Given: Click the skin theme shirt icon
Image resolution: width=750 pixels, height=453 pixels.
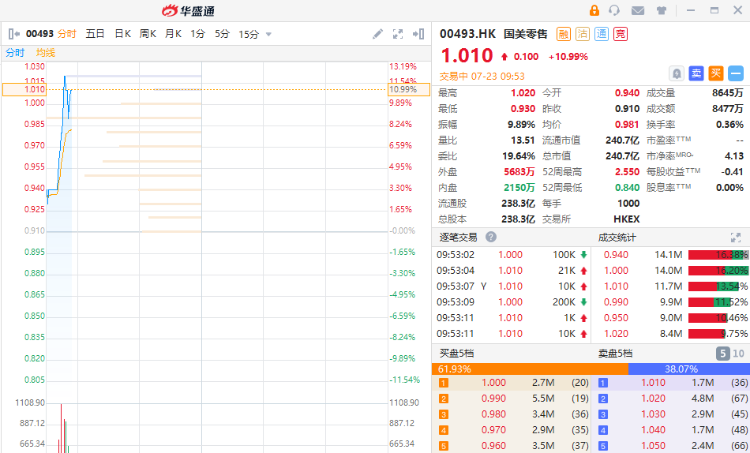Looking at the screenshot, I should [x=660, y=11].
